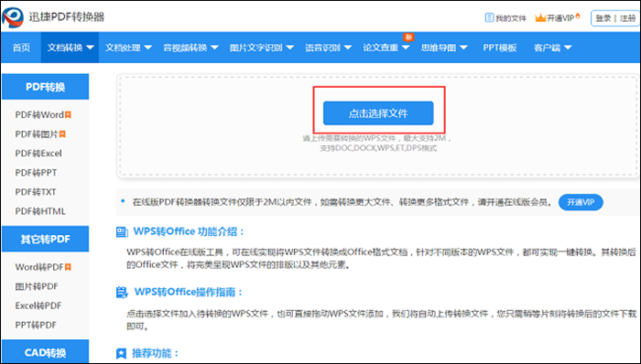Click the hot badge next to Word转PDF
Image resolution: width=641 pixels, height=364 pixels.
point(68,267)
